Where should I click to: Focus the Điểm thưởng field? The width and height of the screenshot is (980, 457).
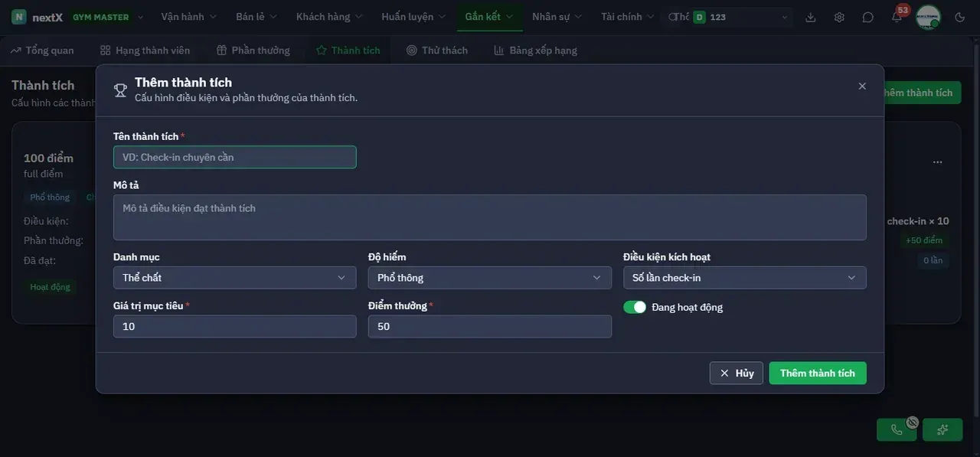coord(490,326)
